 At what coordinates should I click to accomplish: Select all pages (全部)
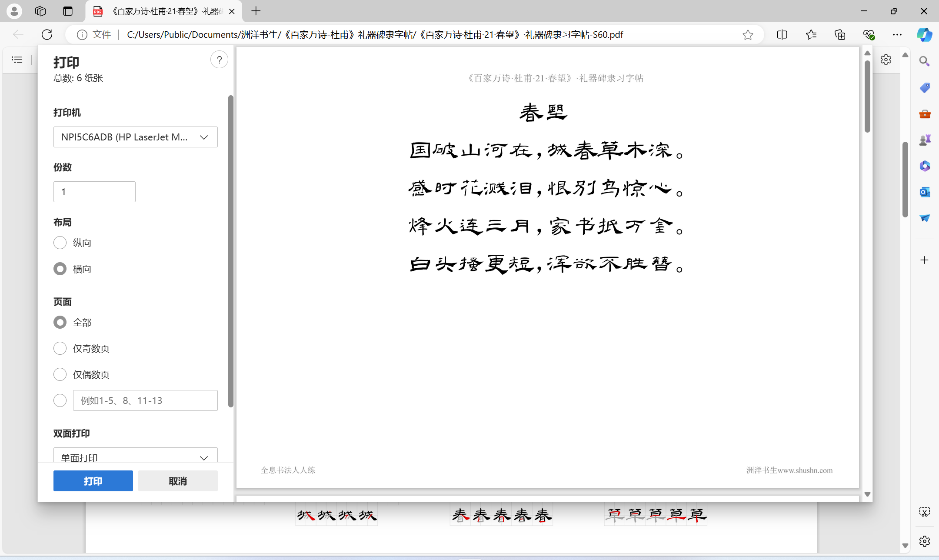click(60, 322)
